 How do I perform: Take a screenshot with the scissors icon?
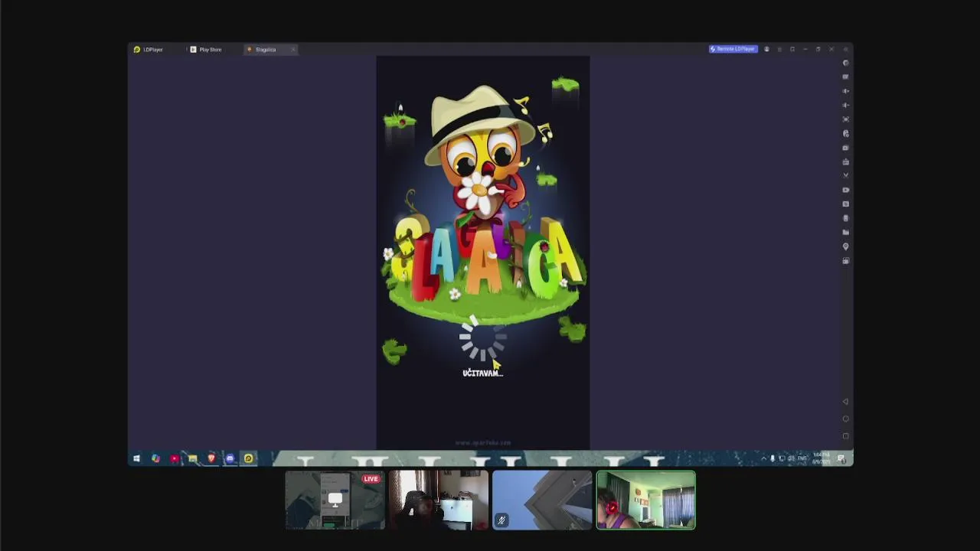(846, 176)
